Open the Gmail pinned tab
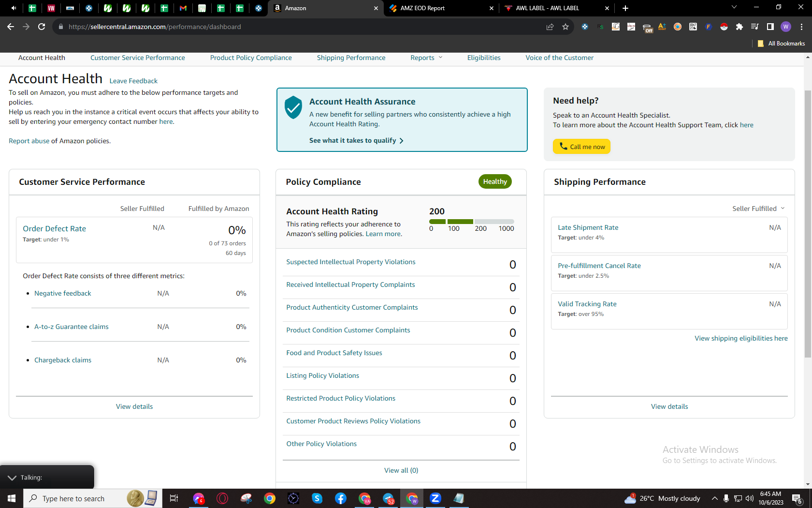The height and width of the screenshot is (508, 812). tap(183, 8)
